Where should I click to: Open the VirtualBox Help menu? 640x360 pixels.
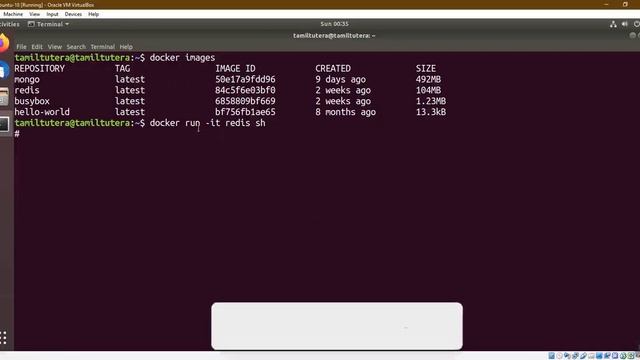click(93, 14)
